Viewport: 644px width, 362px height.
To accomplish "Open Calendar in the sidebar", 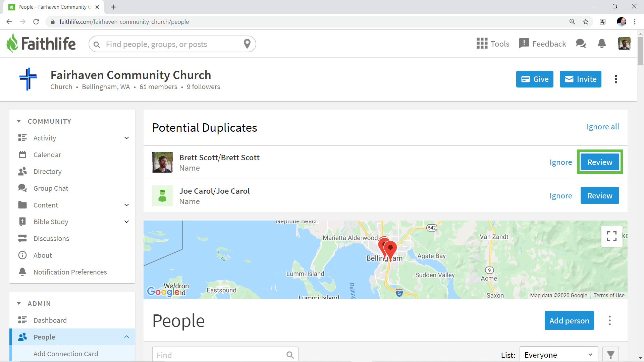I will (x=47, y=155).
